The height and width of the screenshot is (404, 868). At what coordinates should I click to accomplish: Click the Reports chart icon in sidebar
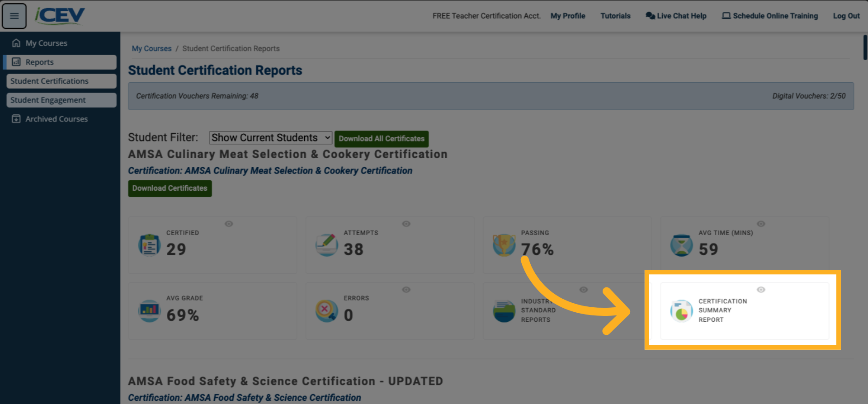tap(16, 62)
